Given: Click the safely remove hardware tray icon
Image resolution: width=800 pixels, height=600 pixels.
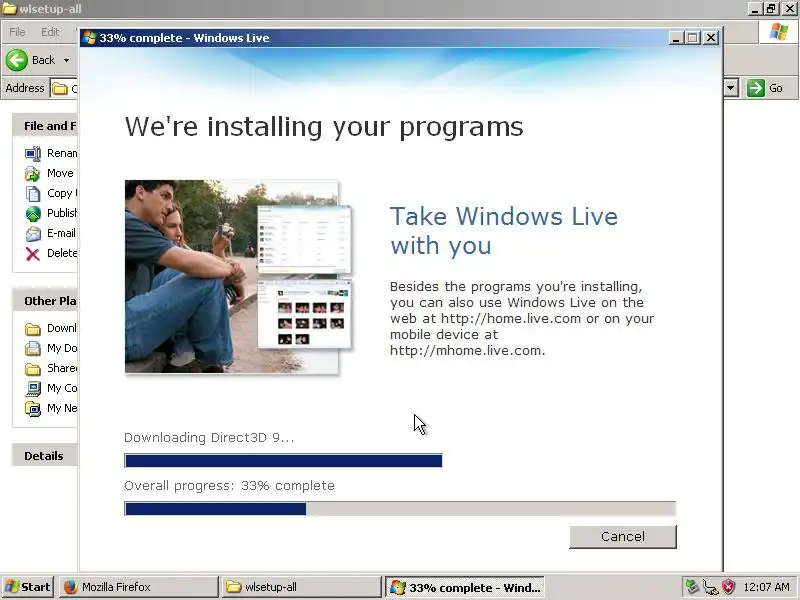Looking at the screenshot, I should click(x=692, y=587).
